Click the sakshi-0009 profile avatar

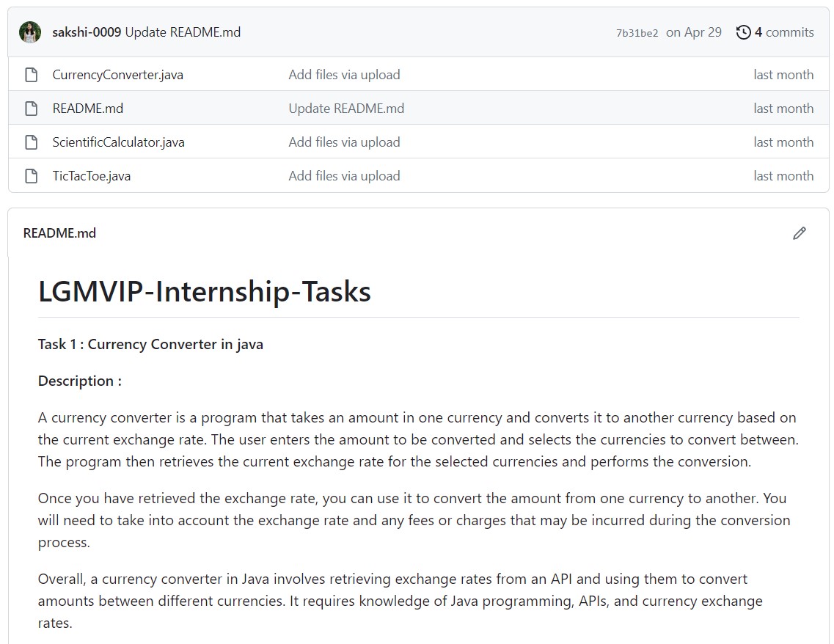30,32
